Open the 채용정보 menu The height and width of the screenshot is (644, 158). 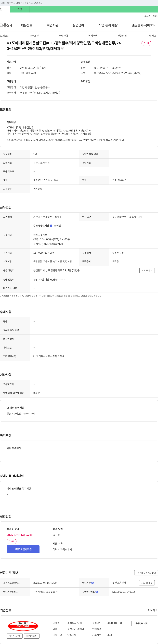pyautogui.click(x=26, y=25)
